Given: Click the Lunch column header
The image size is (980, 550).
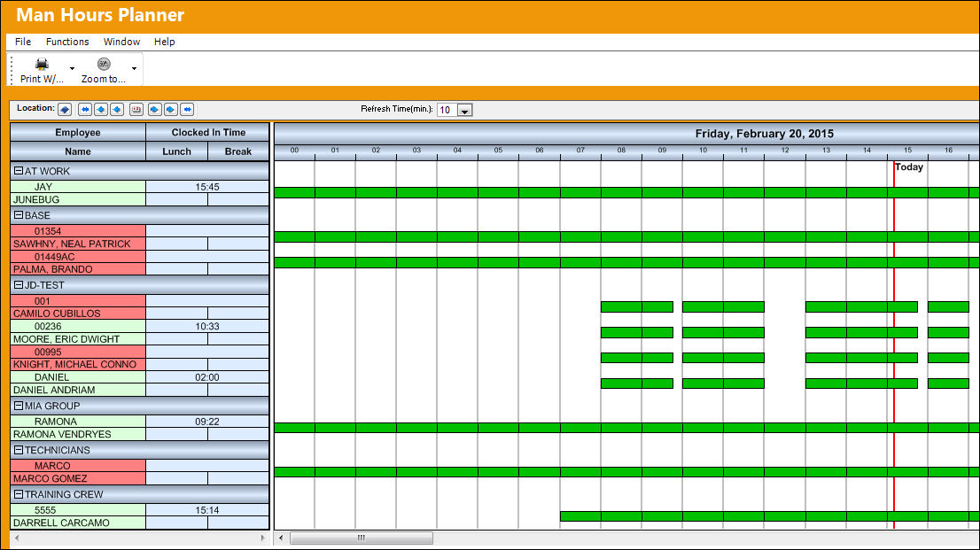Looking at the screenshot, I should coord(177,151).
